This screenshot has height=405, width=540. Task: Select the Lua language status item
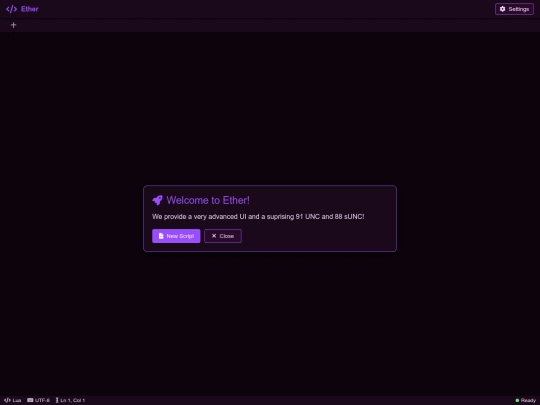point(13,400)
